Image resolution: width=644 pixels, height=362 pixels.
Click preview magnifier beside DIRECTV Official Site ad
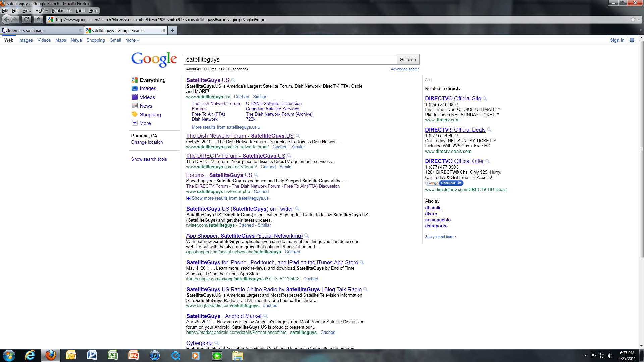point(485,99)
